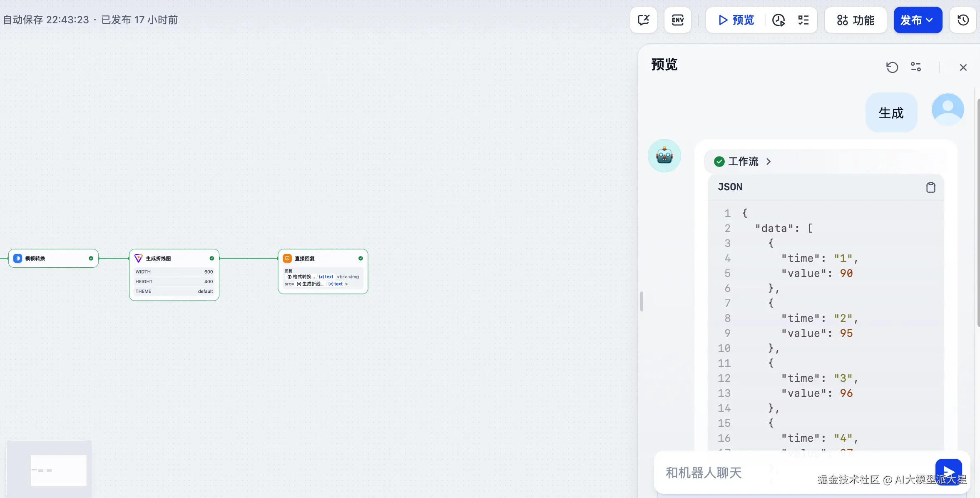Expand the 工作流 workflow process details
Image resolution: width=980 pixels, height=498 pixels.
tap(744, 162)
